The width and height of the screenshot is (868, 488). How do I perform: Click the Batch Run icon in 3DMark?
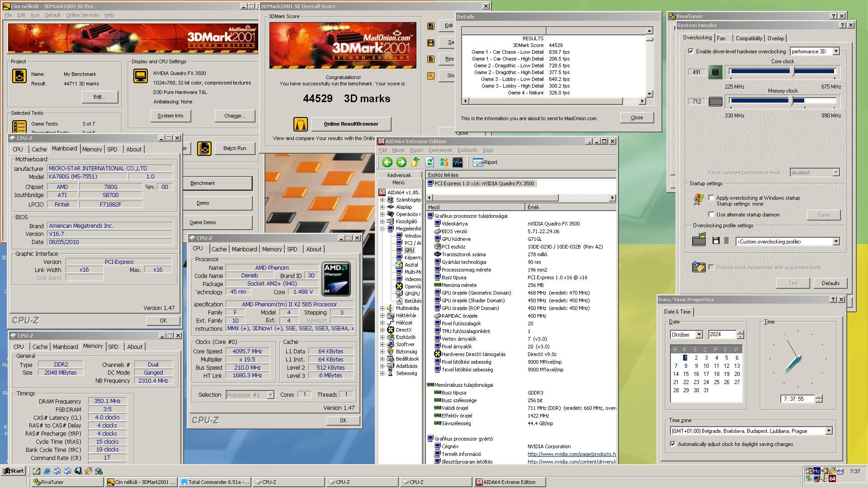pyautogui.click(x=204, y=148)
